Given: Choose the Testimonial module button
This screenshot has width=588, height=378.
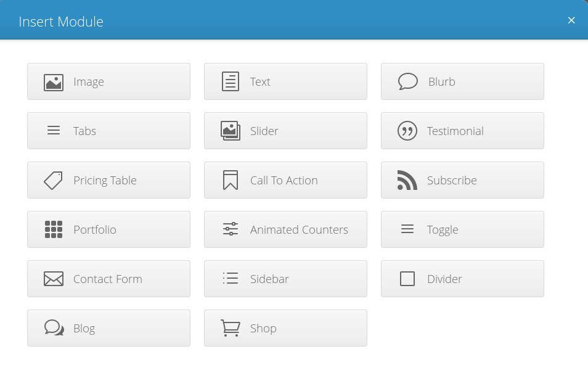Looking at the screenshot, I should click(462, 131).
